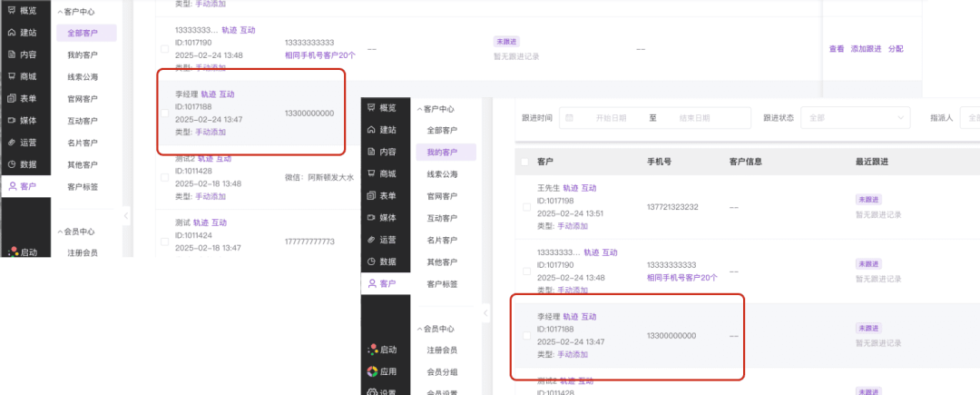Open 媒体 icon in 我的客户 view
The width and height of the screenshot is (980, 395).
pyautogui.click(x=372, y=218)
